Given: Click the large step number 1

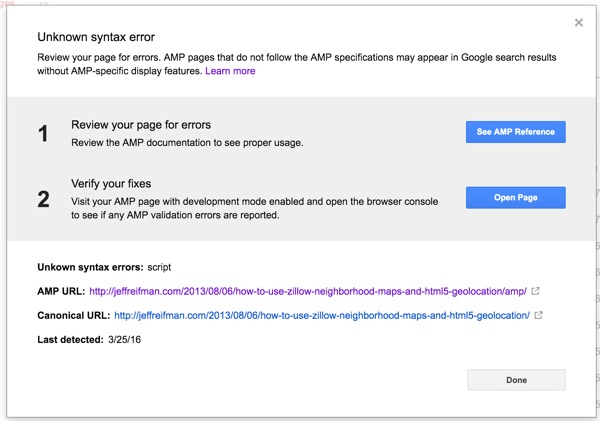Looking at the screenshot, I should click(43, 134).
